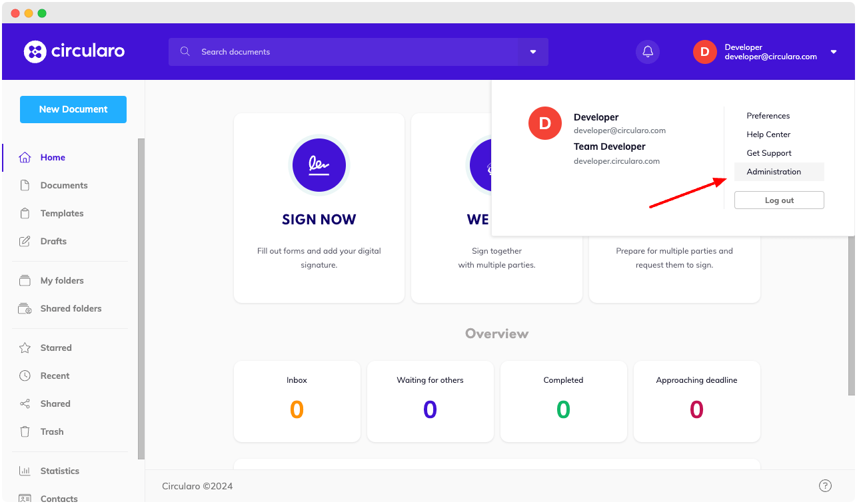Viewport: 857px width, 504px height.
Task: Click the Circularo logo
Action: (74, 51)
